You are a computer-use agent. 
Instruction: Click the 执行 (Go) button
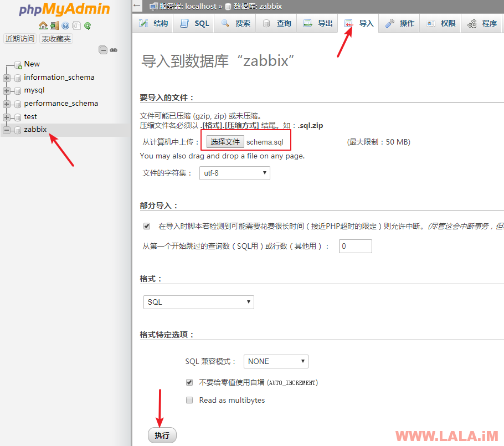[x=162, y=435]
